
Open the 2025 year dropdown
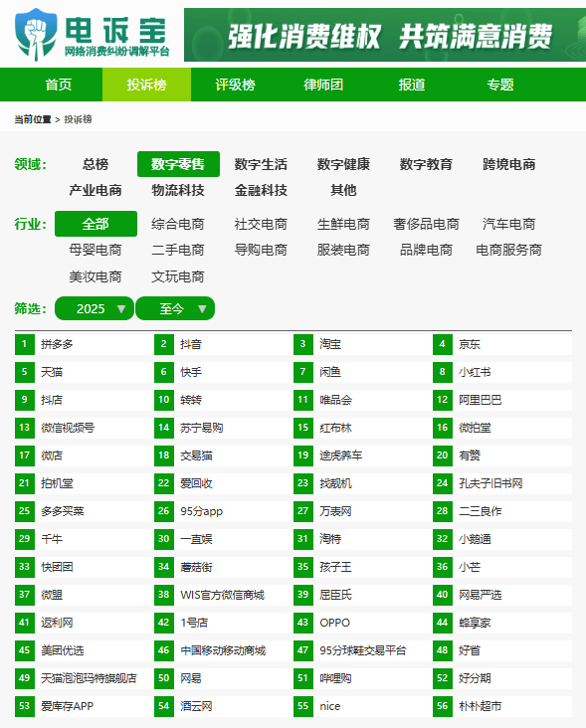pyautogui.click(x=95, y=308)
